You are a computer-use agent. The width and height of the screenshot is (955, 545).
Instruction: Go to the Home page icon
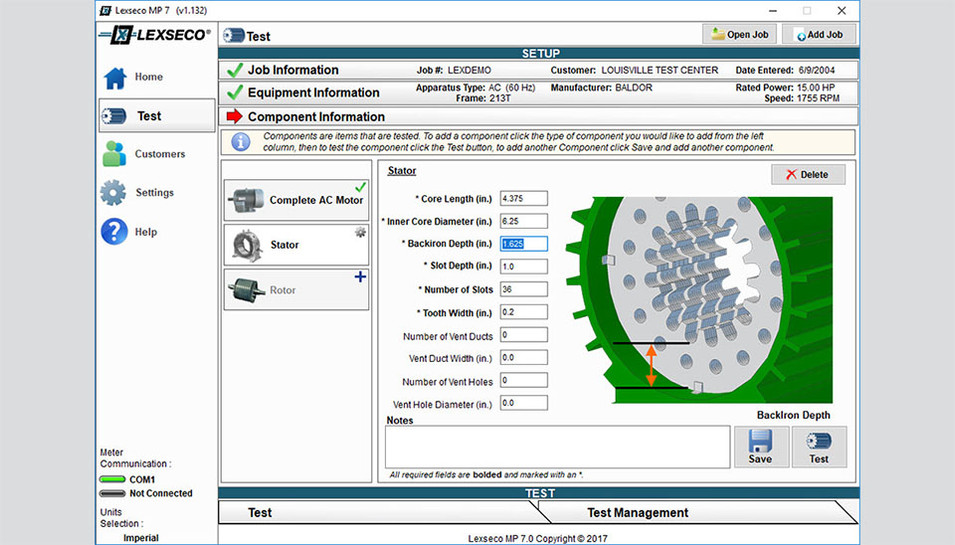pos(115,77)
